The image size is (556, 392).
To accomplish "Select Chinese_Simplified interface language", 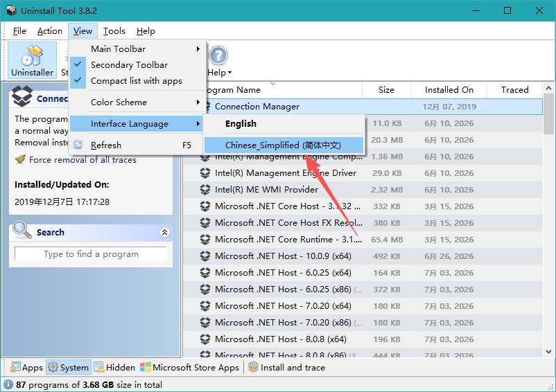I will [x=284, y=145].
